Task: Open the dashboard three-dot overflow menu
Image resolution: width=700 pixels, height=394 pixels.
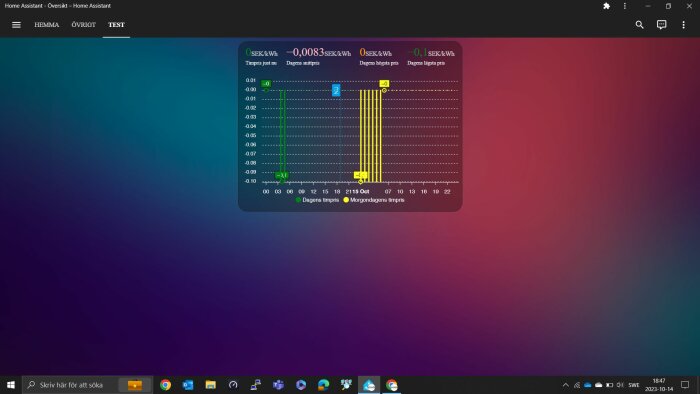Action: (683, 25)
